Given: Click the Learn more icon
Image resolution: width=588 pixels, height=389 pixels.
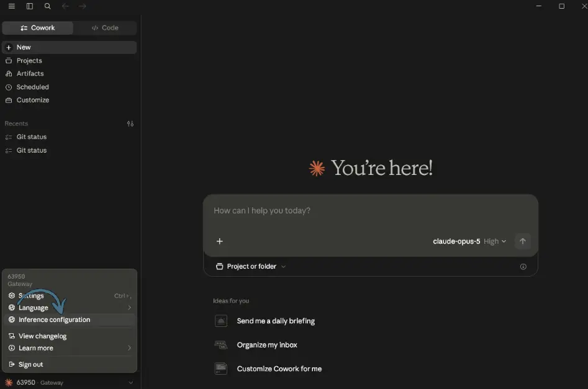Looking at the screenshot, I should [12, 348].
